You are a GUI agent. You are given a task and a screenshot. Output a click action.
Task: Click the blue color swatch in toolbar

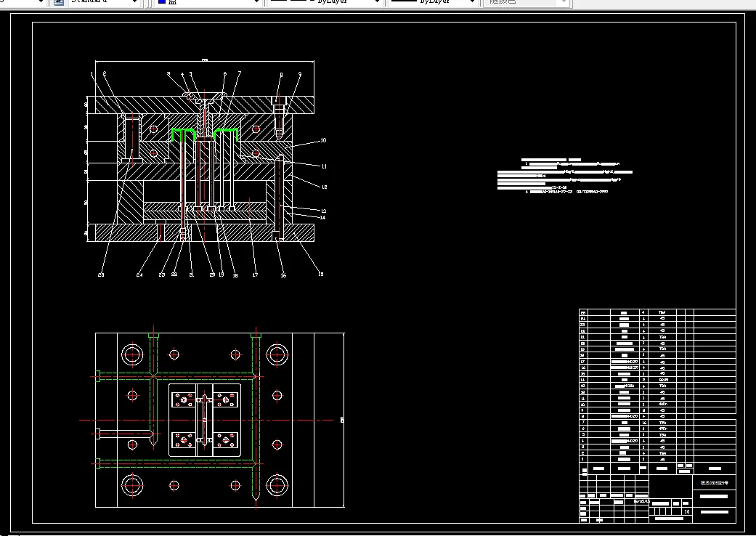click(162, 2)
